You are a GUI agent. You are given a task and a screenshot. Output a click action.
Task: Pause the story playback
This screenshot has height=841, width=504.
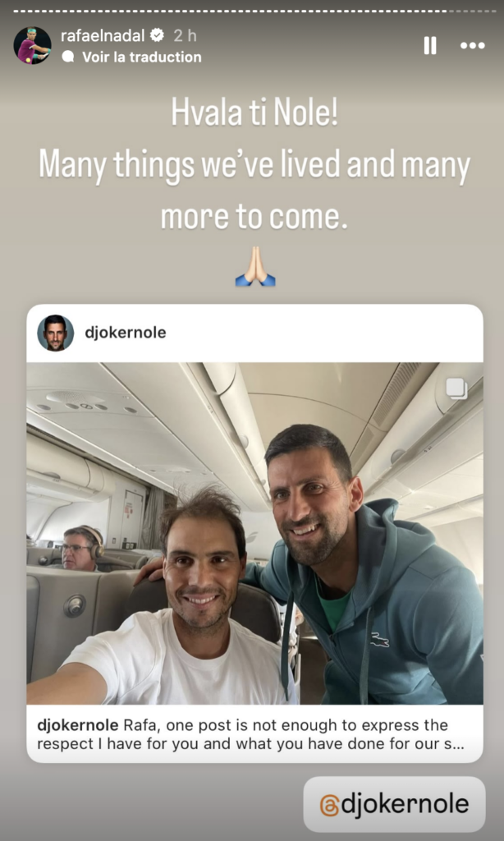(430, 46)
